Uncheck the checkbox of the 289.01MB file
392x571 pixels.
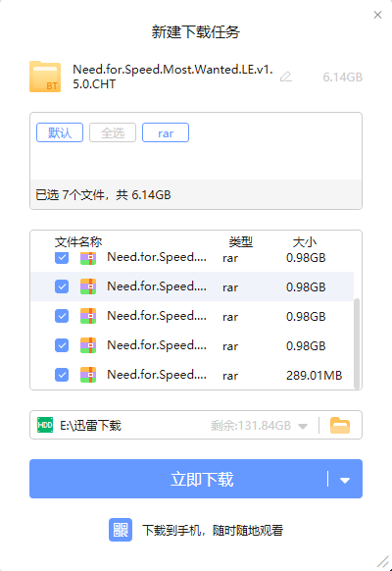[x=62, y=375]
